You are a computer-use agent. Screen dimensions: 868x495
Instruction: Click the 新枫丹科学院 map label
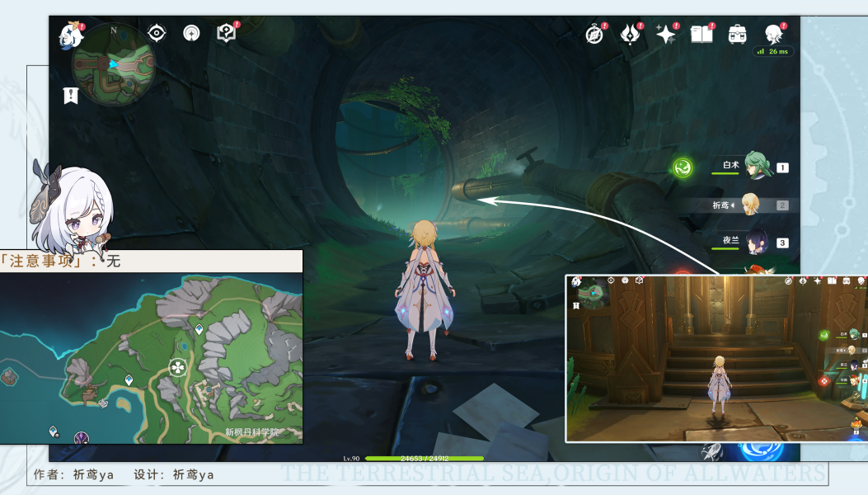252,431
